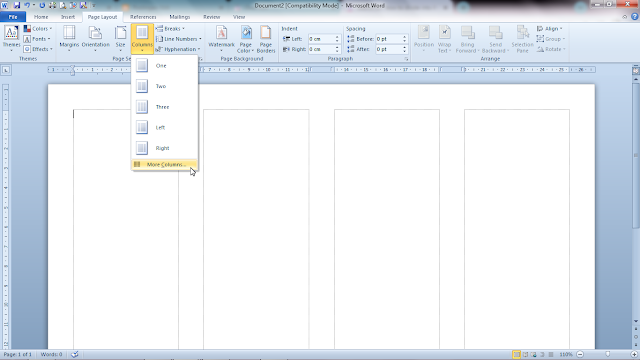640x360 pixels.
Task: Open the Page Color picker
Action: (246, 39)
